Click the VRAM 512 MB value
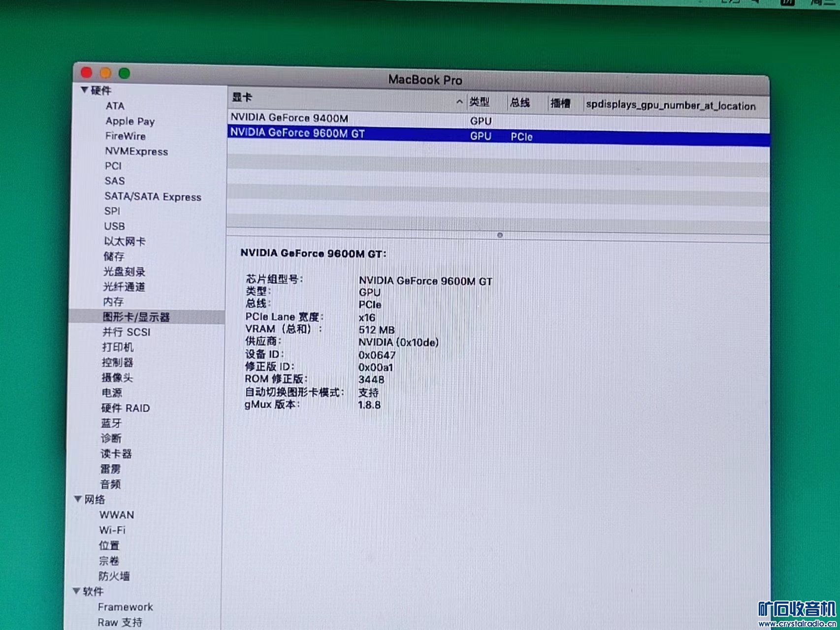The height and width of the screenshot is (630, 840). (x=377, y=330)
